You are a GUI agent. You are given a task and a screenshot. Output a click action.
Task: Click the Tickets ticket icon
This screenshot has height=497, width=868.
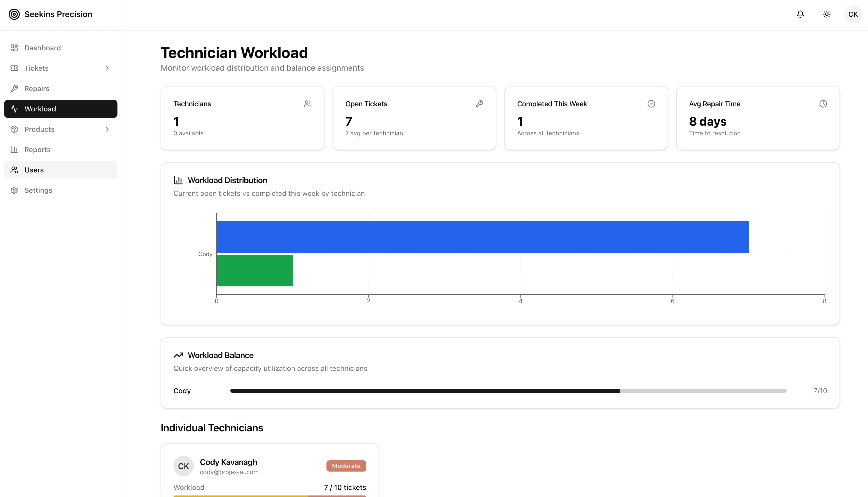[14, 68]
